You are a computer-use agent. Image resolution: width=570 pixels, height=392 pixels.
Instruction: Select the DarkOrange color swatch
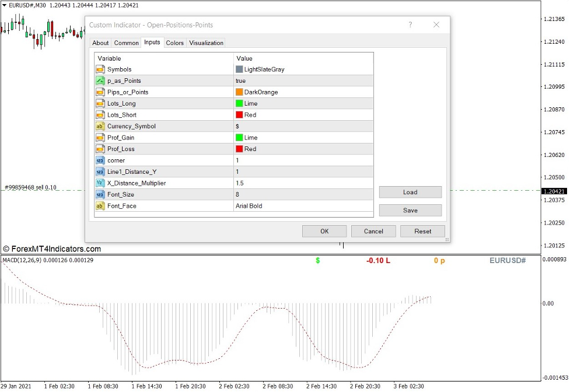(x=239, y=92)
